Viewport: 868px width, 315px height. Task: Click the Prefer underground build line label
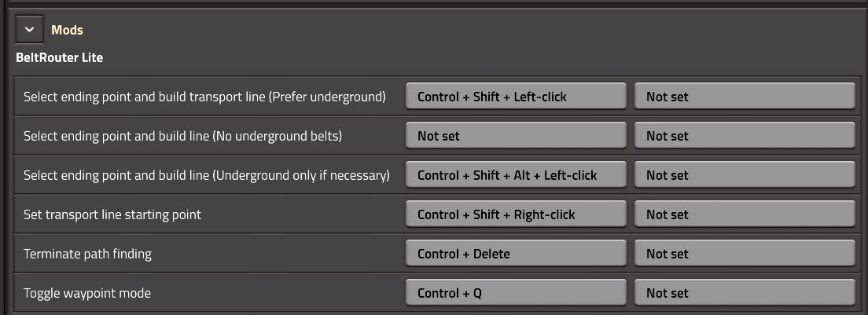click(x=204, y=97)
